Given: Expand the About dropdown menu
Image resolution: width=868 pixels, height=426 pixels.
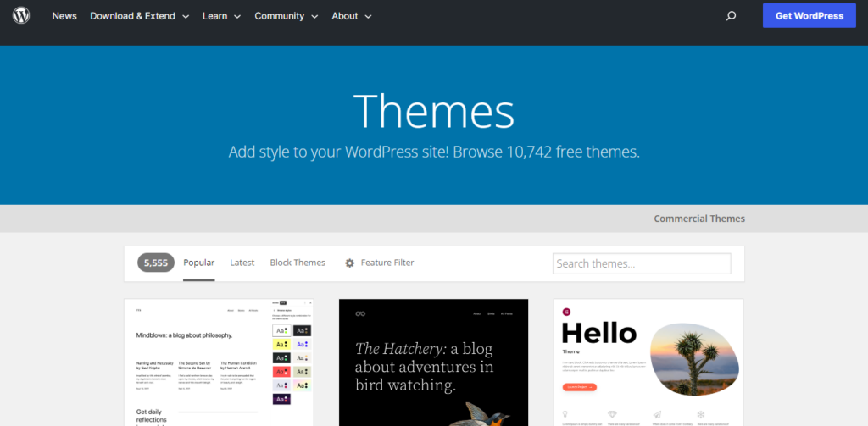Looking at the screenshot, I should tap(351, 16).
